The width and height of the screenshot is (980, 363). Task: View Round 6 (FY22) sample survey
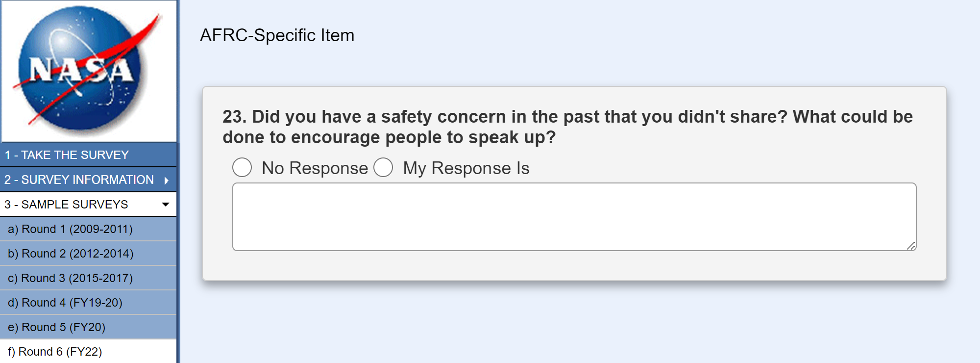[55, 352]
